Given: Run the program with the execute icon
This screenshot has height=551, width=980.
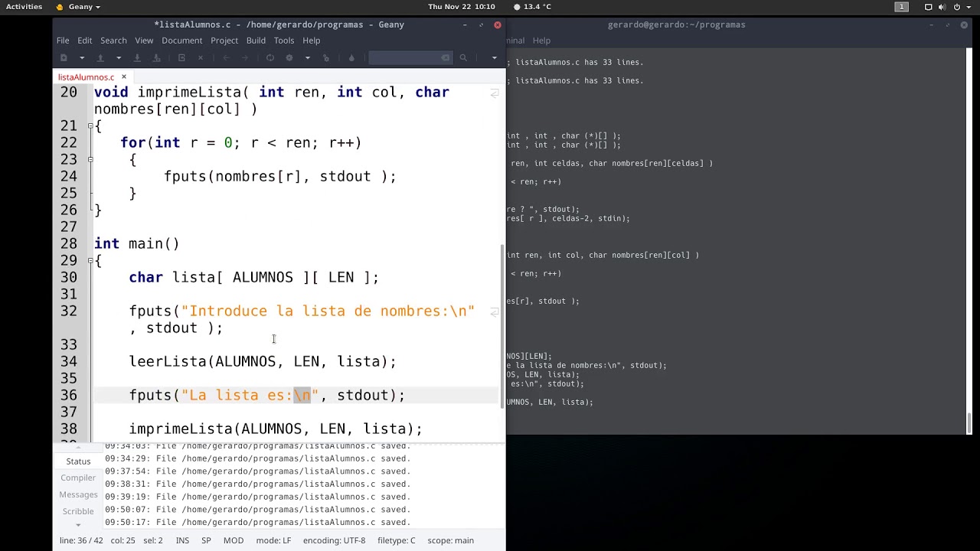Looking at the screenshot, I should tap(326, 57).
